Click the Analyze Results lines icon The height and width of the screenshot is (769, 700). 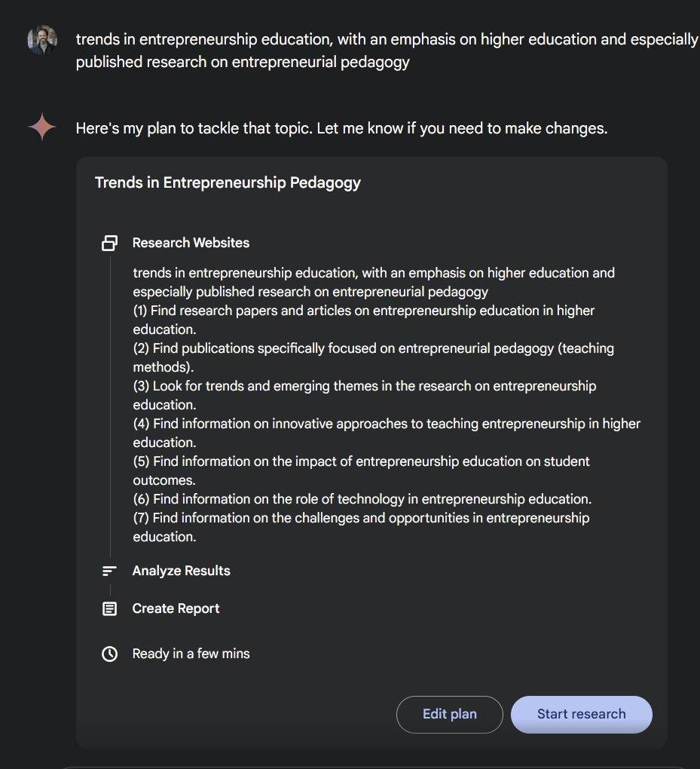pyautogui.click(x=110, y=571)
